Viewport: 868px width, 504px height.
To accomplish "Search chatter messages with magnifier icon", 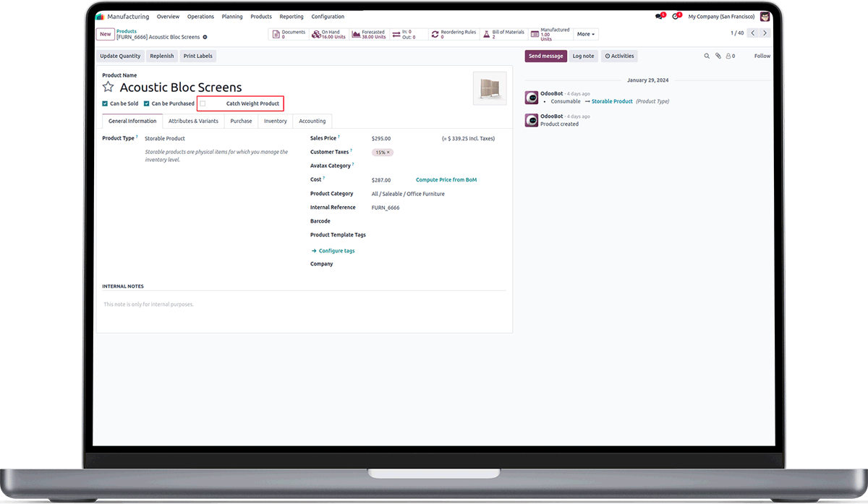I will 707,56.
